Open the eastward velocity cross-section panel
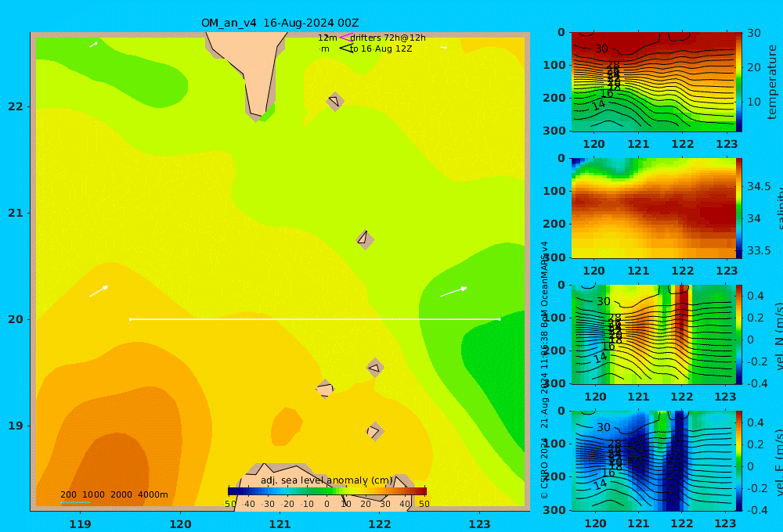The width and height of the screenshot is (783, 532). tap(653, 461)
